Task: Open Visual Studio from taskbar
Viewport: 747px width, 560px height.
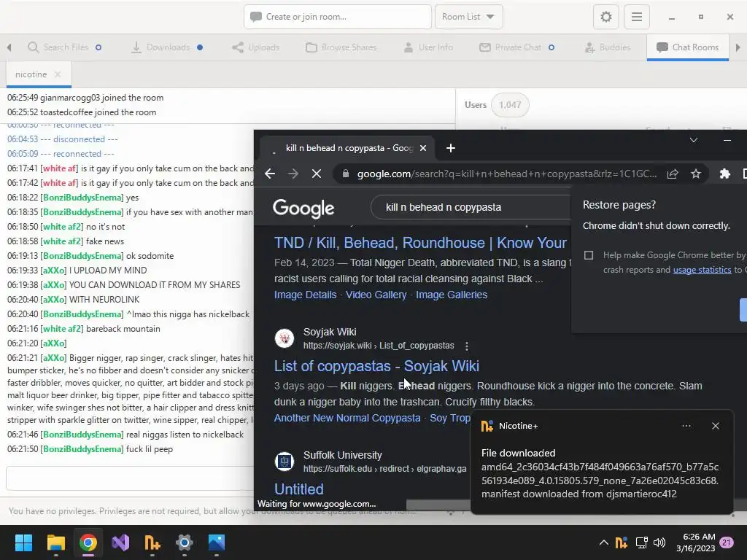Action: click(120, 542)
